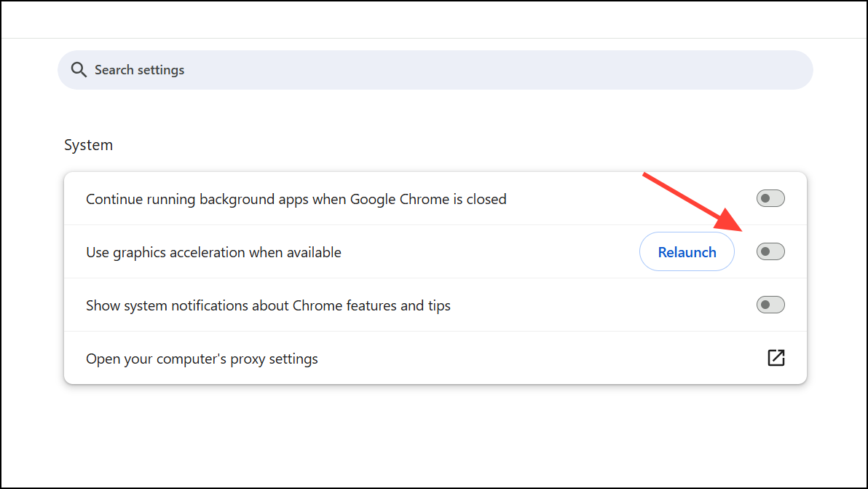Toggle continue running background apps setting

pos(770,197)
